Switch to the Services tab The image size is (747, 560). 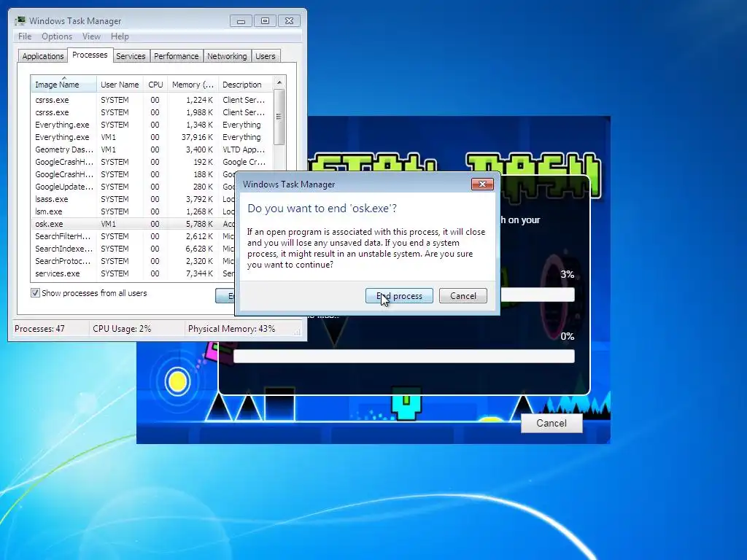coord(131,56)
